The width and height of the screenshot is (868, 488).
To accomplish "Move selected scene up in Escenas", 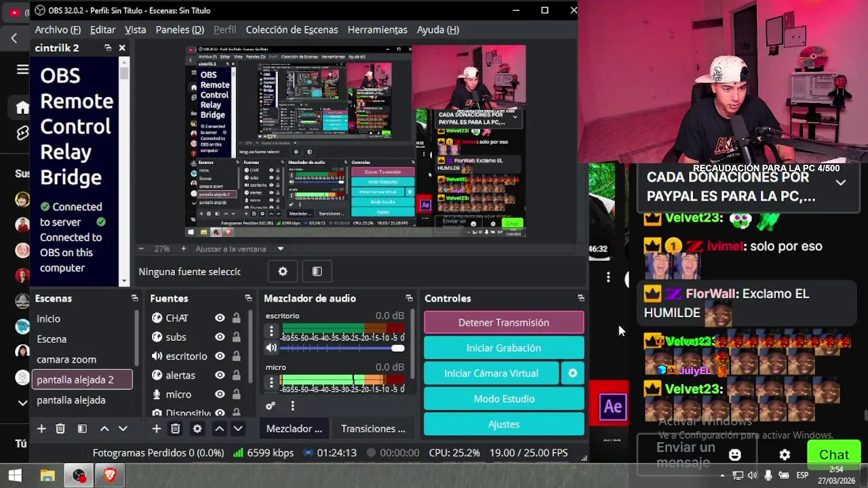I will pos(104,428).
